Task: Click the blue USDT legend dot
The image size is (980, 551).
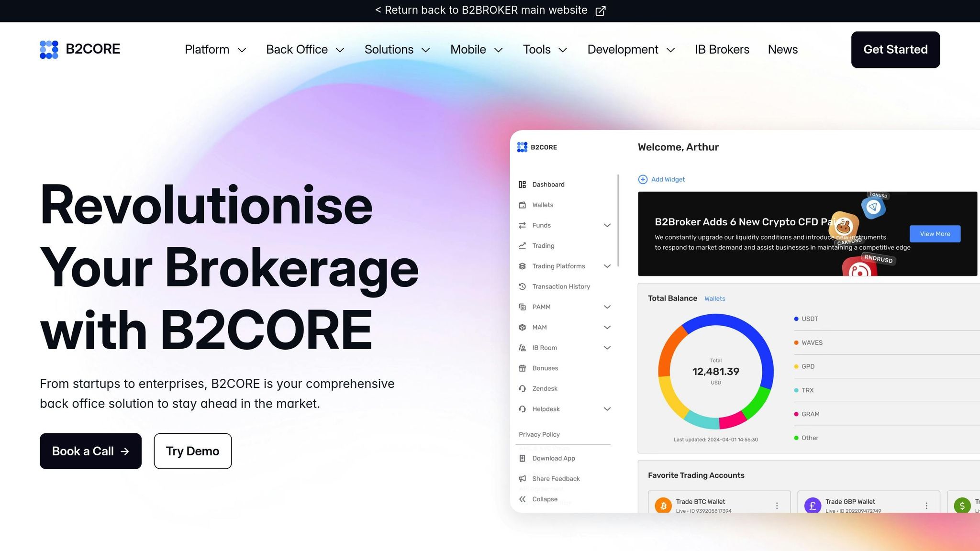Action: click(x=796, y=319)
